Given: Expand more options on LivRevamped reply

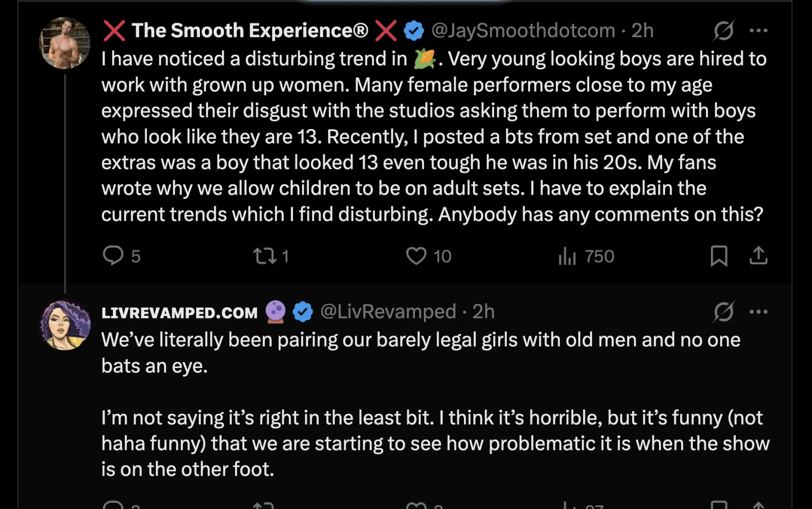Looking at the screenshot, I should tap(758, 312).
